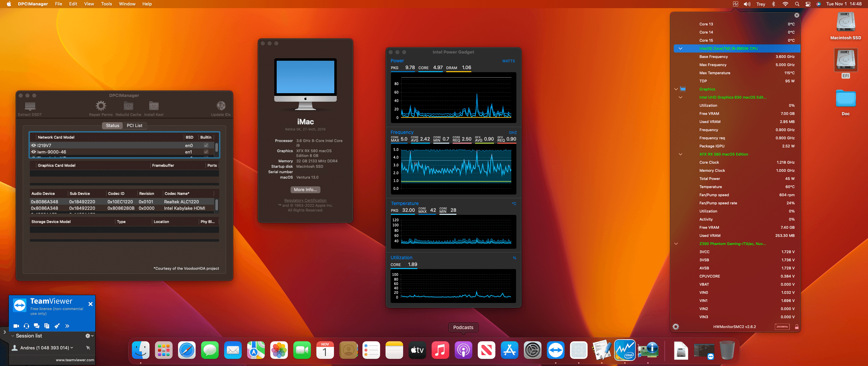Screen dimensions: 868x366
Task: Click the More Info... button
Action: click(305, 190)
